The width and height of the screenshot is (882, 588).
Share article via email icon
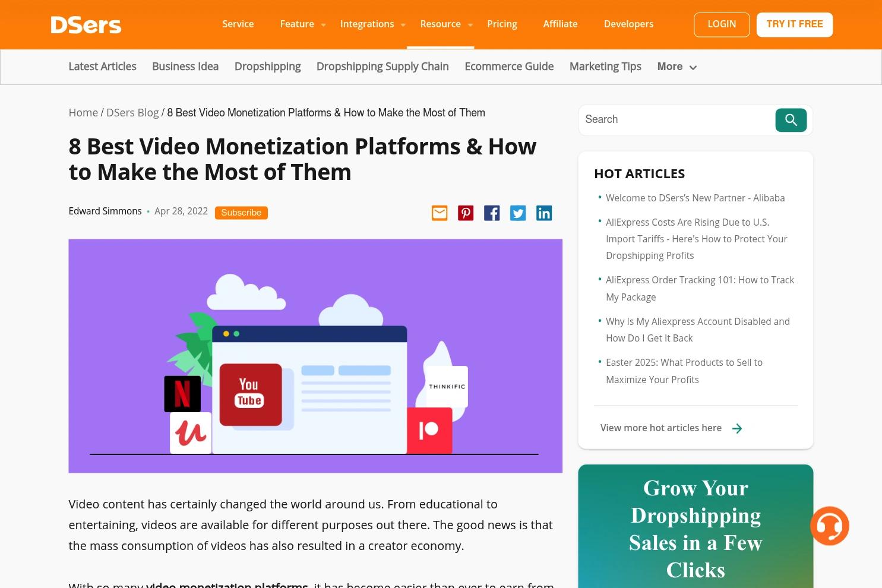click(x=440, y=213)
